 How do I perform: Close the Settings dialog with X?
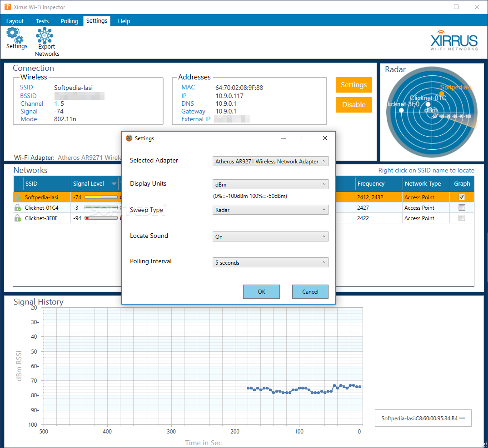click(324, 138)
